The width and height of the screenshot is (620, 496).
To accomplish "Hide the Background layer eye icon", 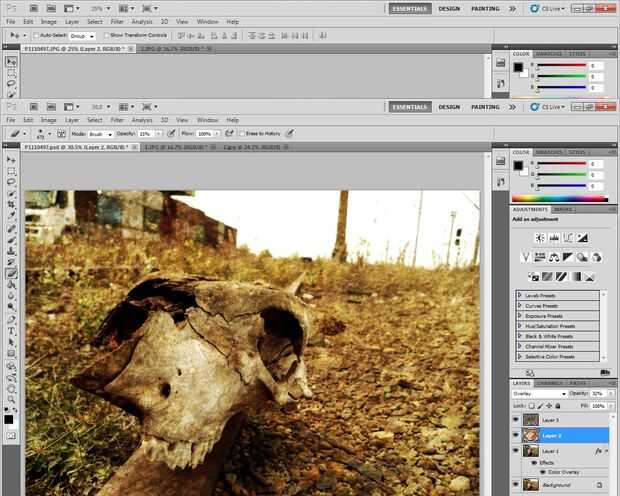I will pyautogui.click(x=516, y=484).
